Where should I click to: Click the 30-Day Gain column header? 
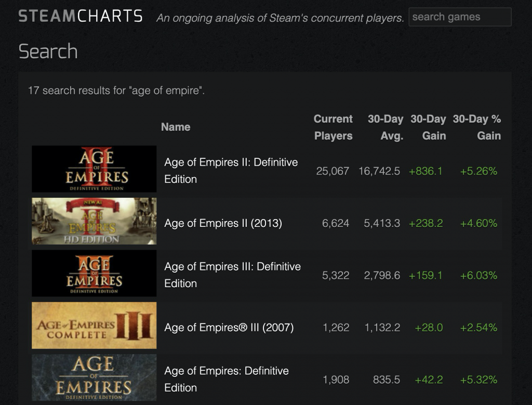tap(428, 127)
